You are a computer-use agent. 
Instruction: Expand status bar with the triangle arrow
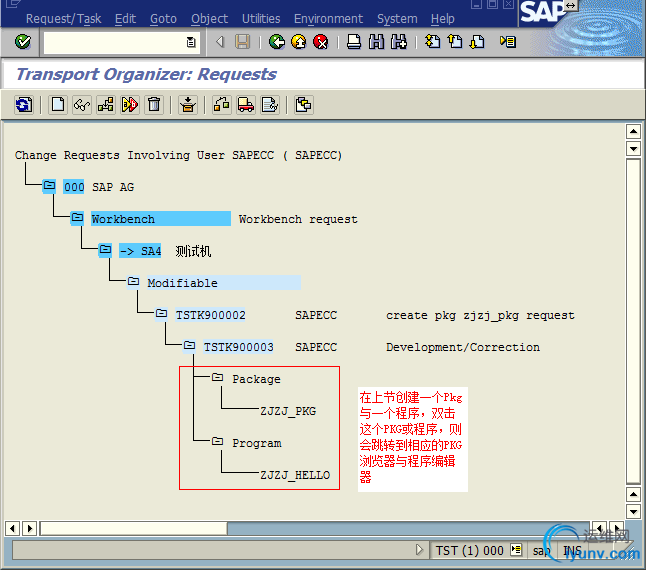(x=419, y=550)
